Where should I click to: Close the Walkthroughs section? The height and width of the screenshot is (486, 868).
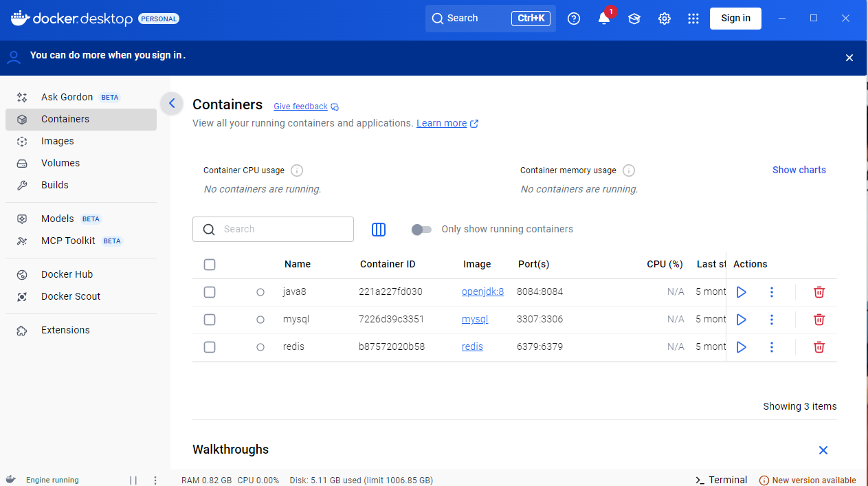[823, 450]
